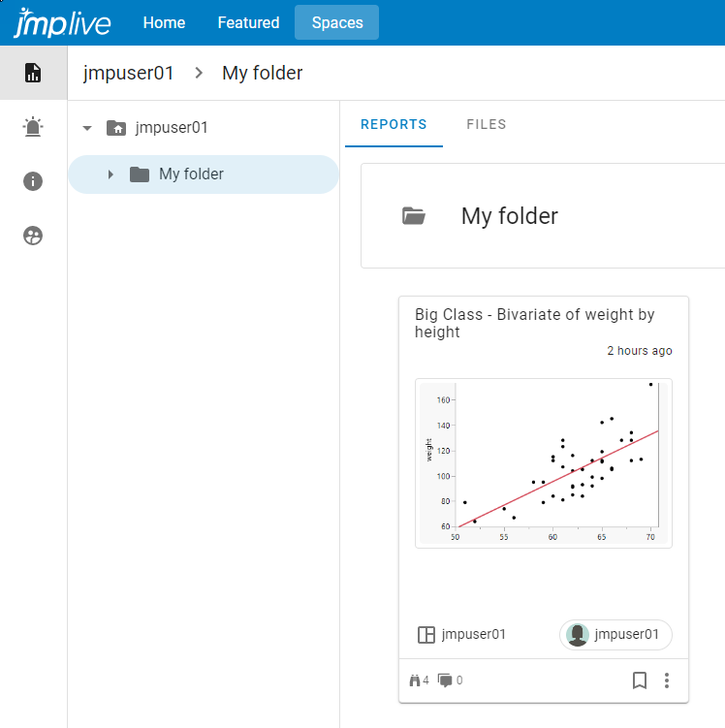
Task: Open the bivariate scatterplot thumbnail
Action: (x=543, y=463)
